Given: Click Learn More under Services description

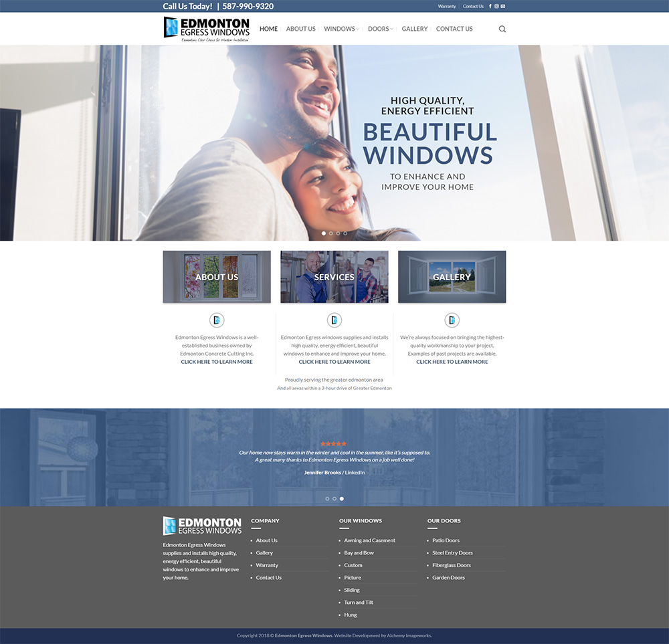Looking at the screenshot, I should click(x=334, y=362).
